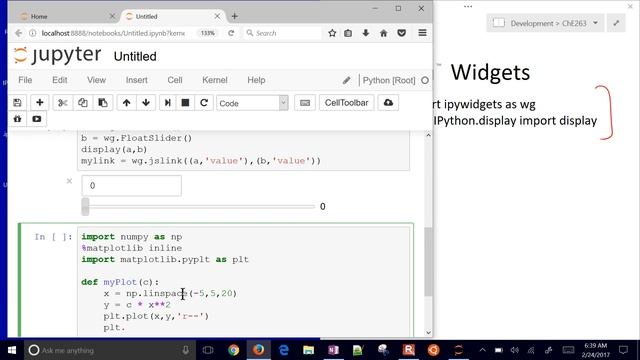
Task: Click the text box showing 0
Action: click(x=131, y=186)
